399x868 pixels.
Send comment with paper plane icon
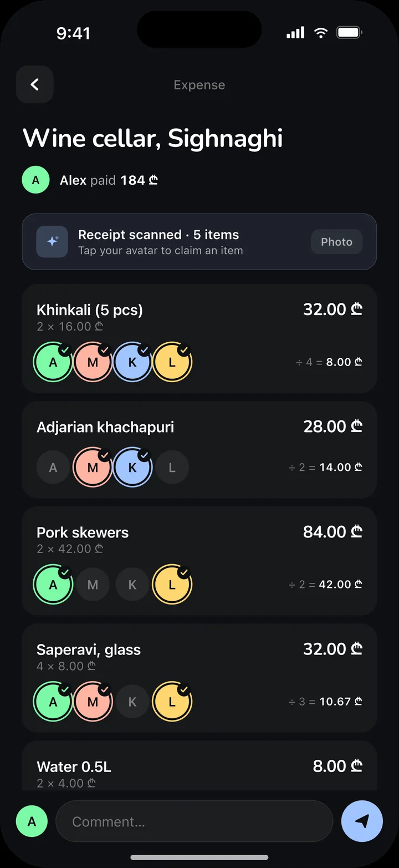362,821
